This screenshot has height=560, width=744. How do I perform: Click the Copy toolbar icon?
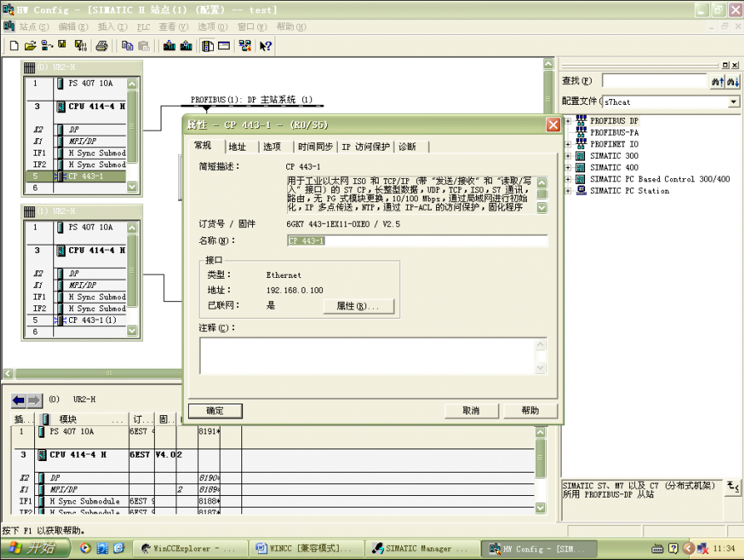click(x=127, y=47)
